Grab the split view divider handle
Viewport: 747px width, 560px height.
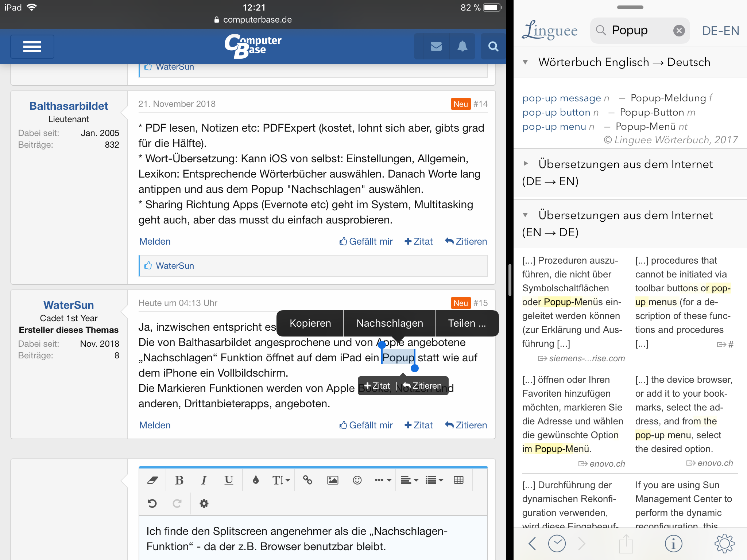pos(510,280)
